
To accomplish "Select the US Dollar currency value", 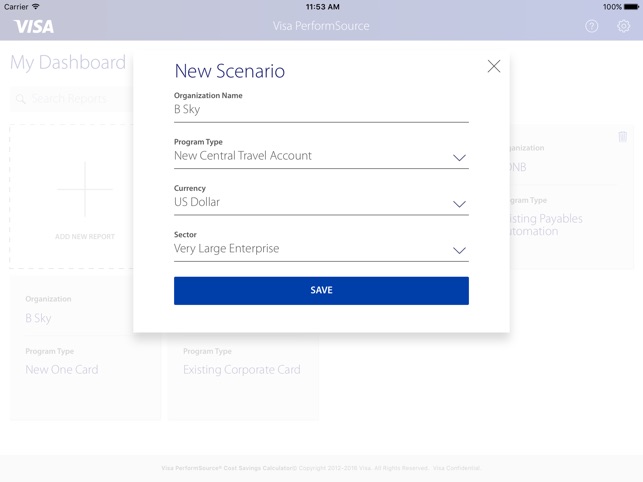I will pyautogui.click(x=197, y=202).
